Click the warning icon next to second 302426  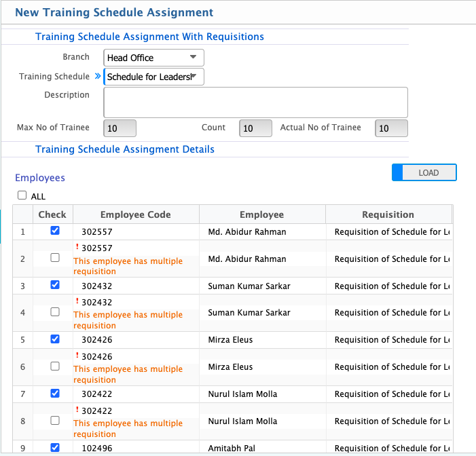pos(77,356)
